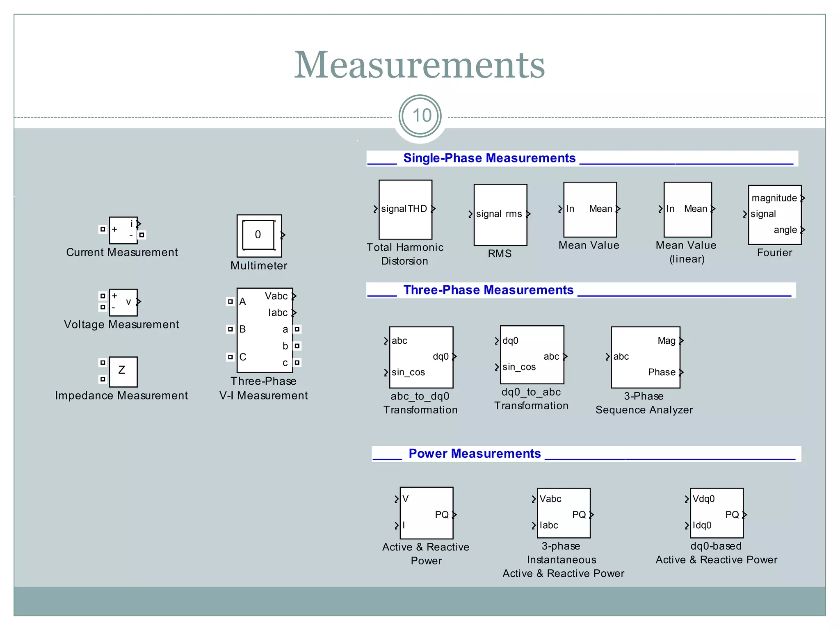Click the Measurements slide title
This screenshot has width=840, height=630.
click(420, 65)
